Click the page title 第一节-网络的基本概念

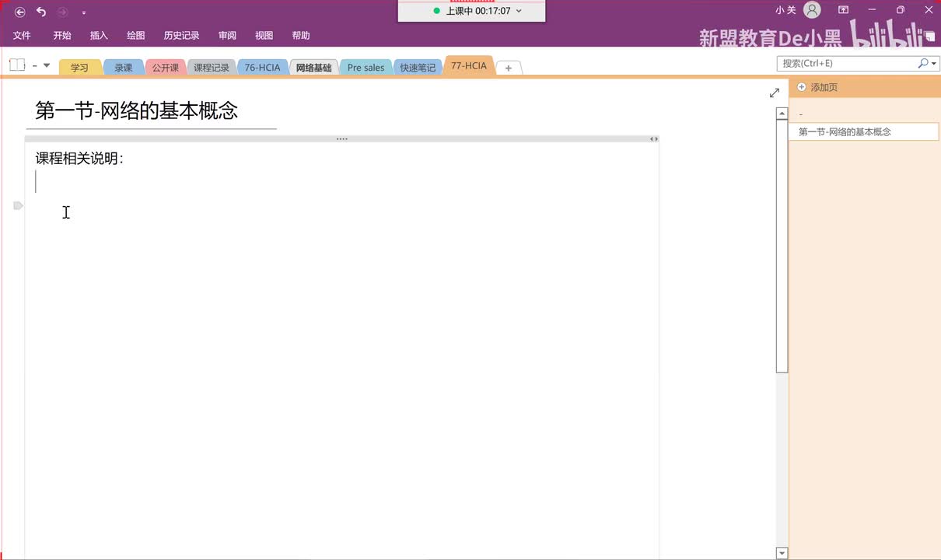137,110
